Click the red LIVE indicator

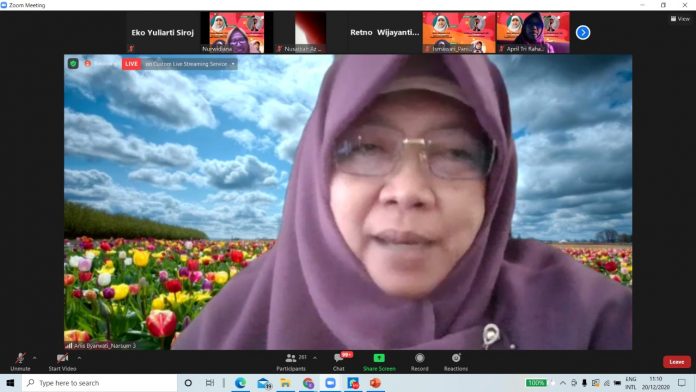click(131, 64)
